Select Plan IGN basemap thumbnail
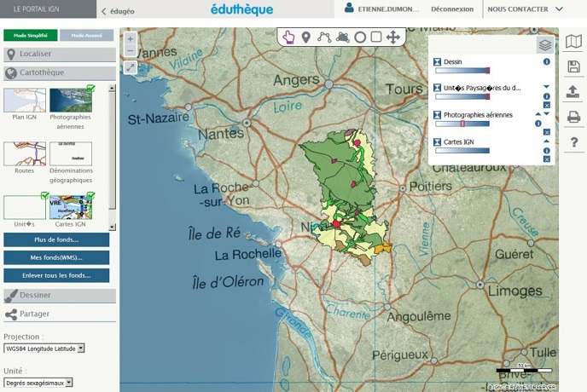This screenshot has height=392, width=587. pos(25,100)
